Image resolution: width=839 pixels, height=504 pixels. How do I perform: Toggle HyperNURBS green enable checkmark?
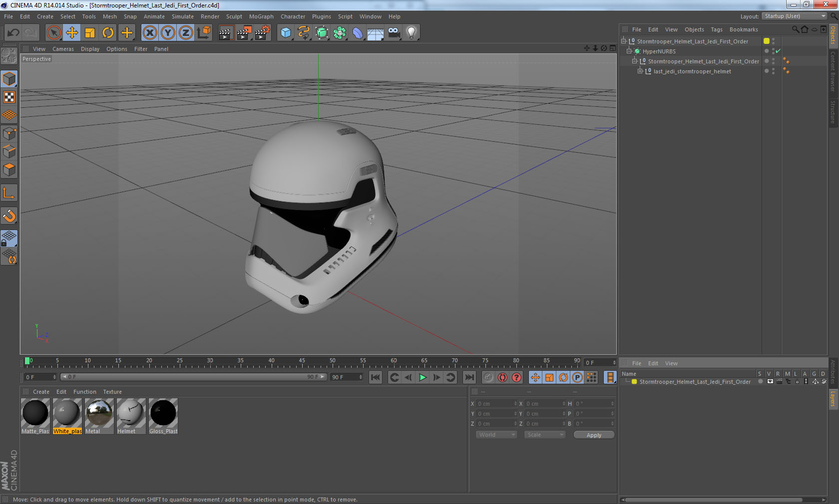click(x=778, y=51)
